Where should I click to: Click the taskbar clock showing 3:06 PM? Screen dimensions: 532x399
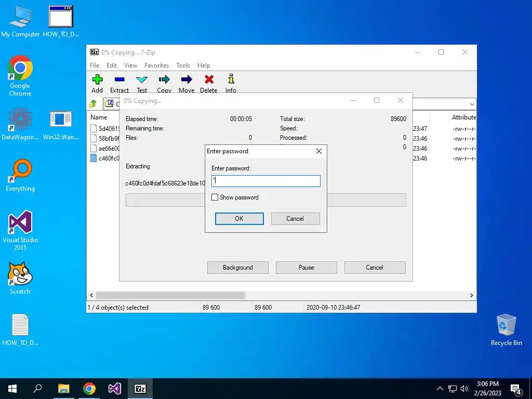pyautogui.click(x=487, y=389)
